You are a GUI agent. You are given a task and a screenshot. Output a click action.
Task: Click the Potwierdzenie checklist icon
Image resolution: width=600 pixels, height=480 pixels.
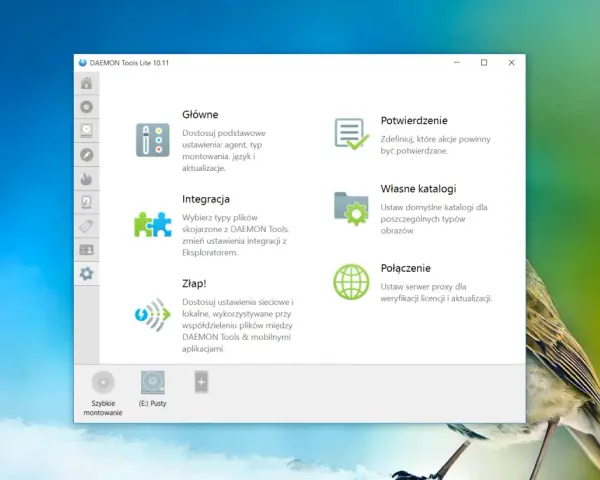pos(352,134)
